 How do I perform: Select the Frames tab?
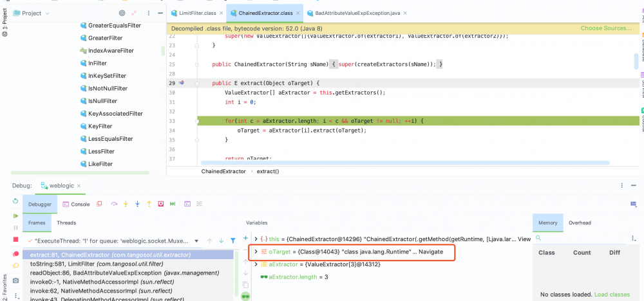coord(37,223)
